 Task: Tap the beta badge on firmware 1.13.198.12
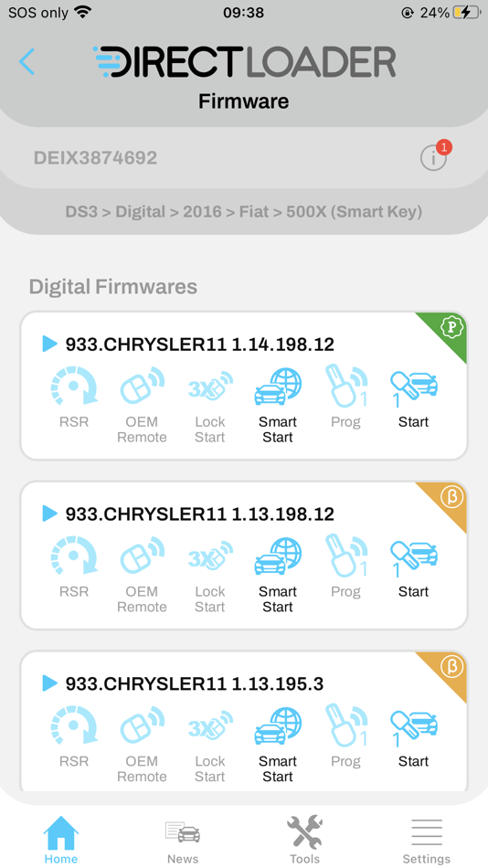pyautogui.click(x=451, y=498)
